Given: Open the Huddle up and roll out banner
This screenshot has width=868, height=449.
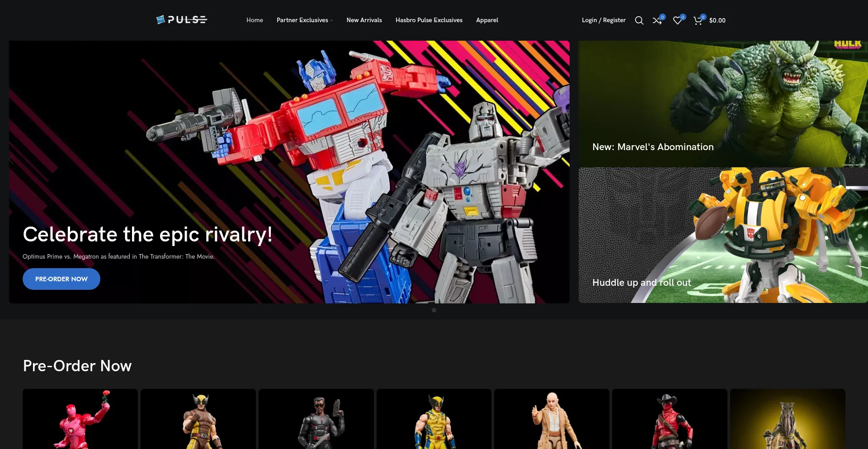Looking at the screenshot, I should (723, 235).
